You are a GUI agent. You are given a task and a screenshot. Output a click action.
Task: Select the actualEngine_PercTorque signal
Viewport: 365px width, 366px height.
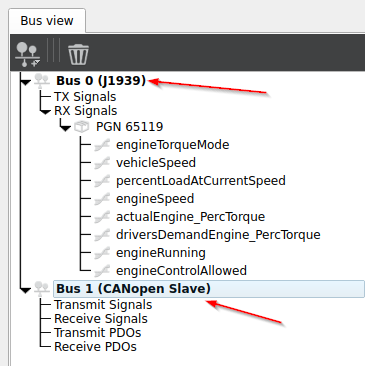click(190, 217)
